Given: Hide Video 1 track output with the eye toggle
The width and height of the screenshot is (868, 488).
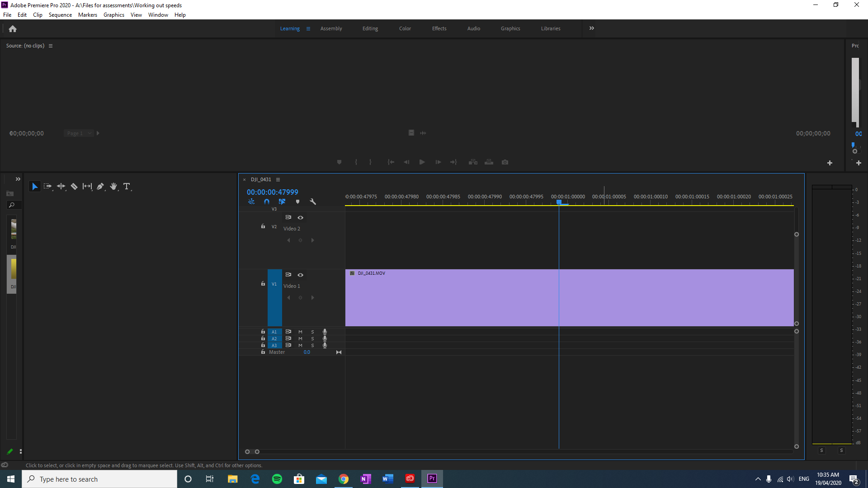Looking at the screenshot, I should pyautogui.click(x=300, y=274).
